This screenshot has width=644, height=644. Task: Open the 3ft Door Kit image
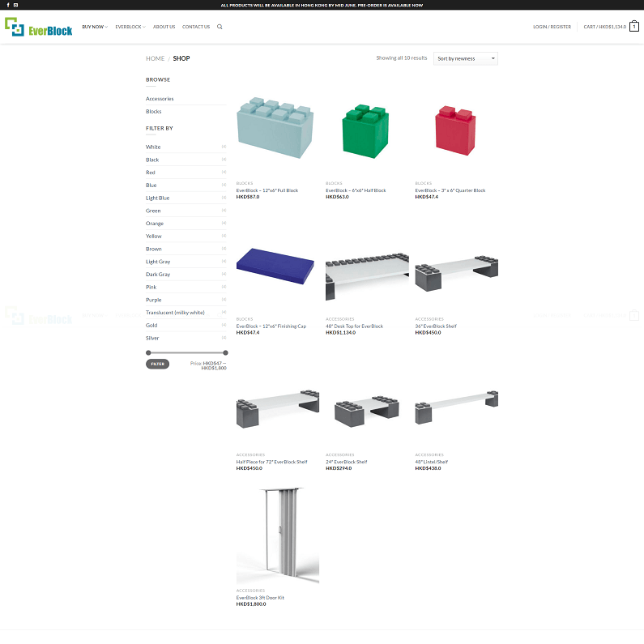(278, 535)
